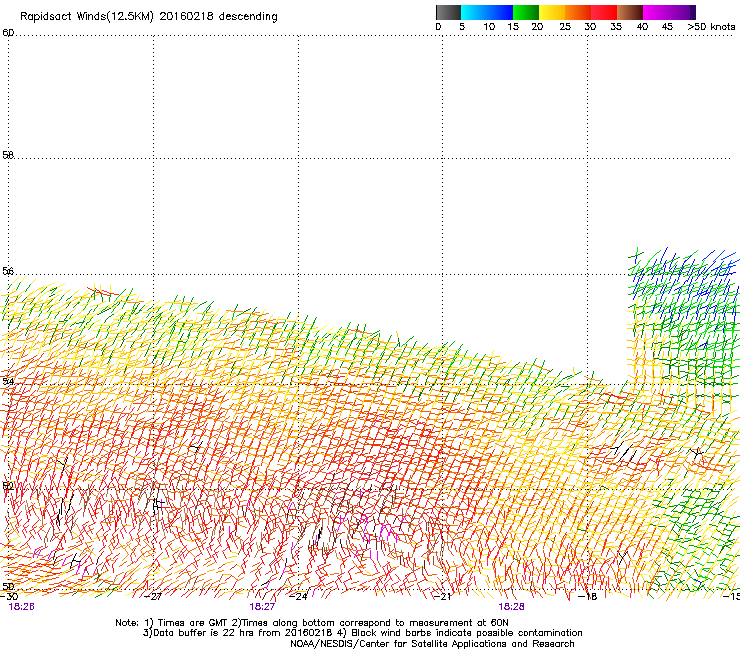Click the purple '18:27' time label
The image size is (740, 650).
pyautogui.click(x=262, y=607)
